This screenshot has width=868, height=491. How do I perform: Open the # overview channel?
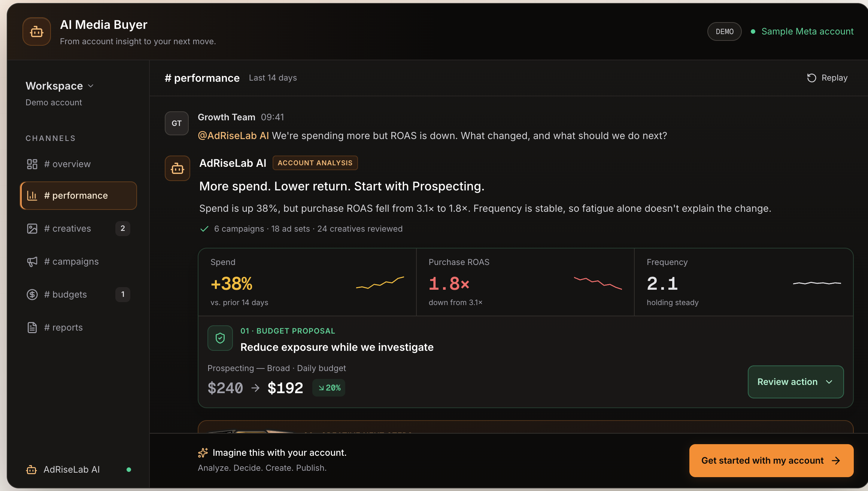[x=78, y=164]
